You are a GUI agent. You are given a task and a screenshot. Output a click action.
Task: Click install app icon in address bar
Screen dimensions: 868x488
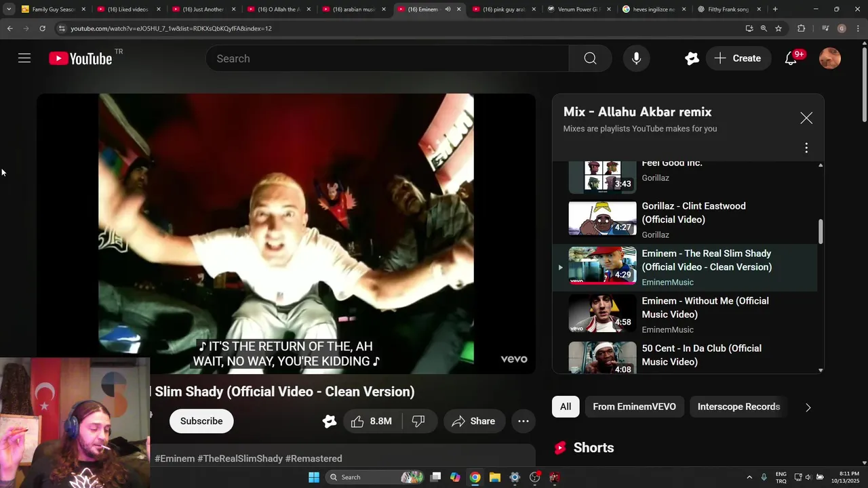pyautogui.click(x=749, y=28)
